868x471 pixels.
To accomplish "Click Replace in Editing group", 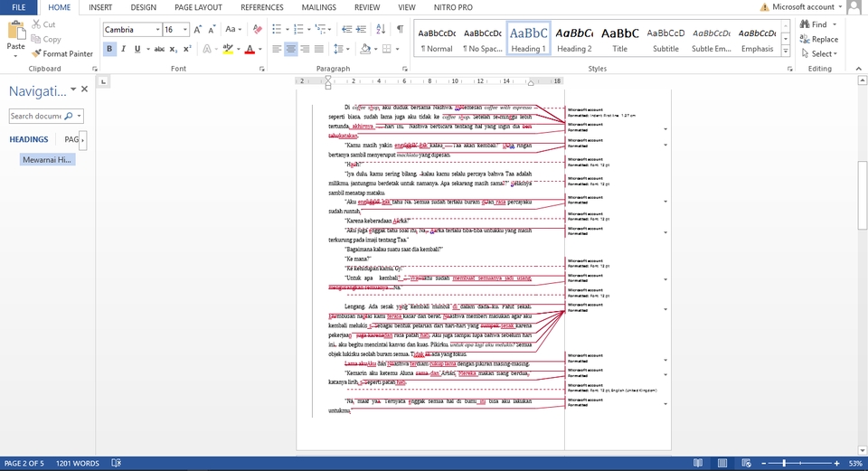I will click(x=819, y=39).
